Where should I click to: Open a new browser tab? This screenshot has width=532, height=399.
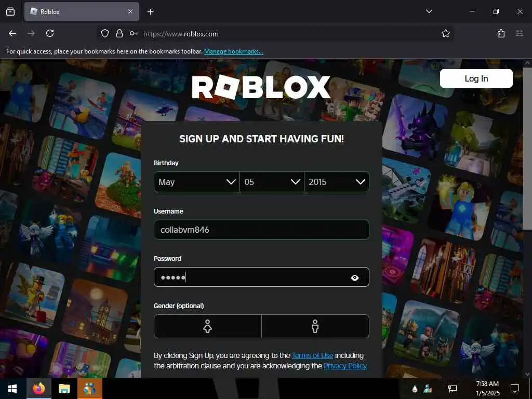(150, 12)
